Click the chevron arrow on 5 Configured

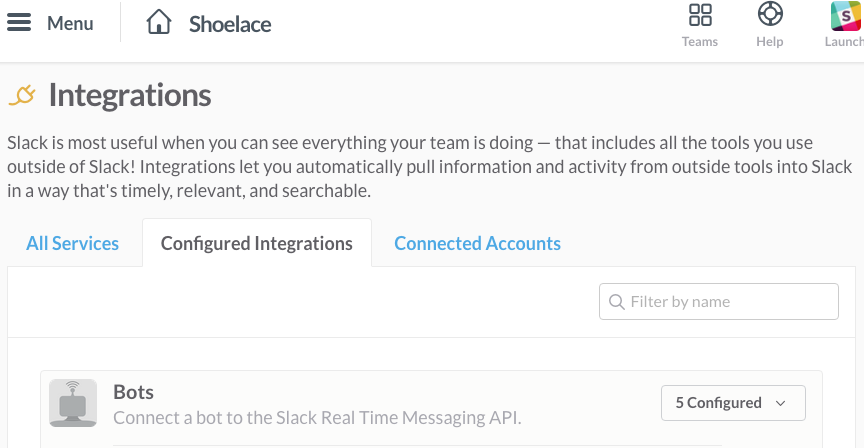[x=781, y=403]
